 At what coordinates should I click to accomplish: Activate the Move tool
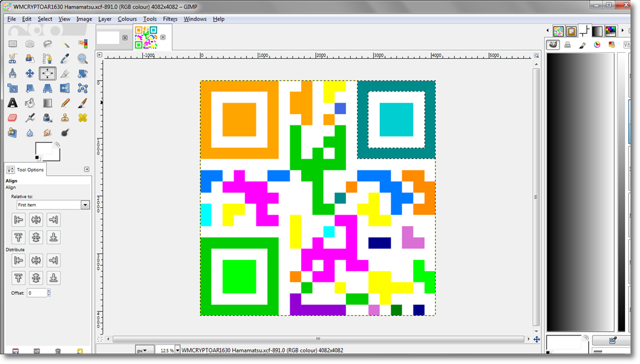point(30,73)
